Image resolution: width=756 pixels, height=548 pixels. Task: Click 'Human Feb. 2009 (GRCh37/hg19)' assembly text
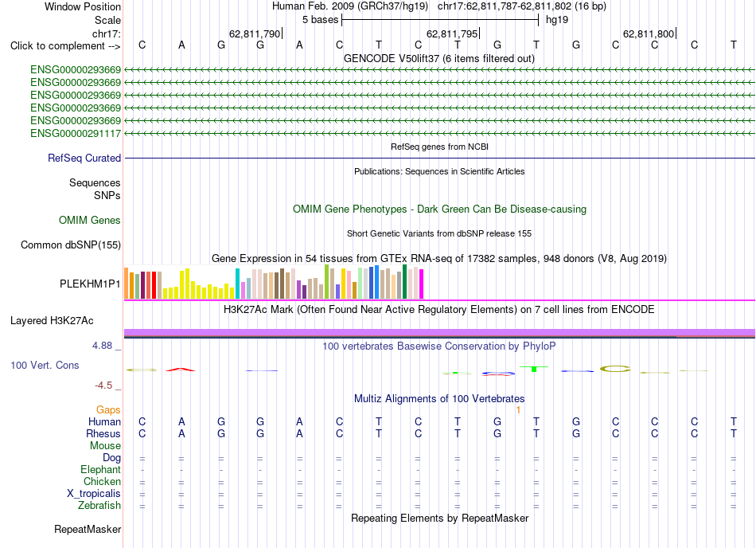click(350, 6)
